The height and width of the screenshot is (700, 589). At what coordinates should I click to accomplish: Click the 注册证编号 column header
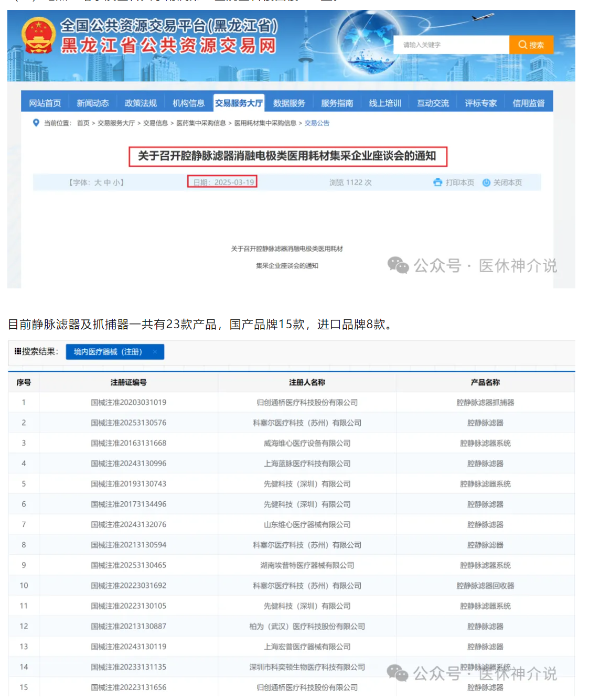128,382
